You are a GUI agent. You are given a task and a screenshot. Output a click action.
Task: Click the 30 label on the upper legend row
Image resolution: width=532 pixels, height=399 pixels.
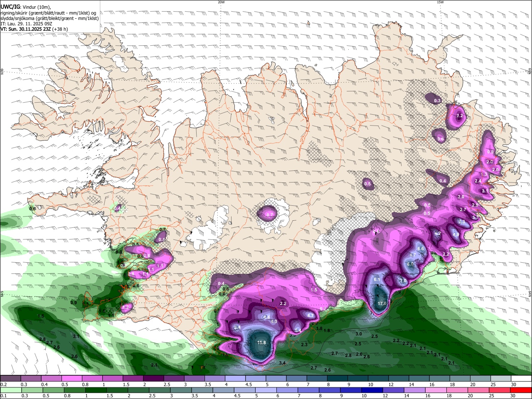(514, 384)
